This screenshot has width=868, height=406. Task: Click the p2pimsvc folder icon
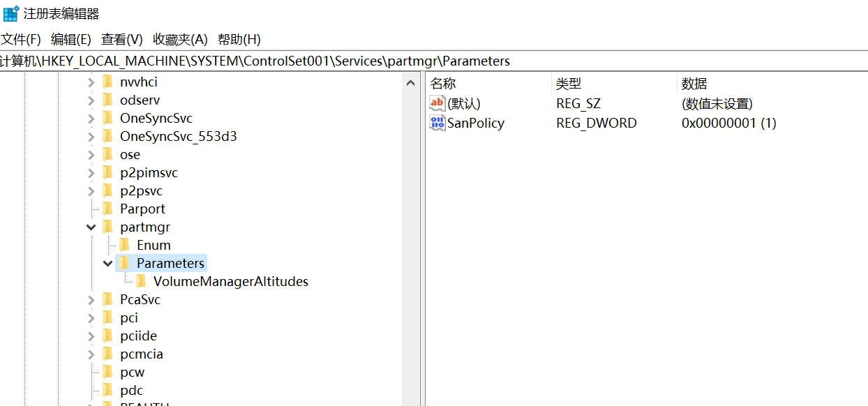tap(107, 172)
